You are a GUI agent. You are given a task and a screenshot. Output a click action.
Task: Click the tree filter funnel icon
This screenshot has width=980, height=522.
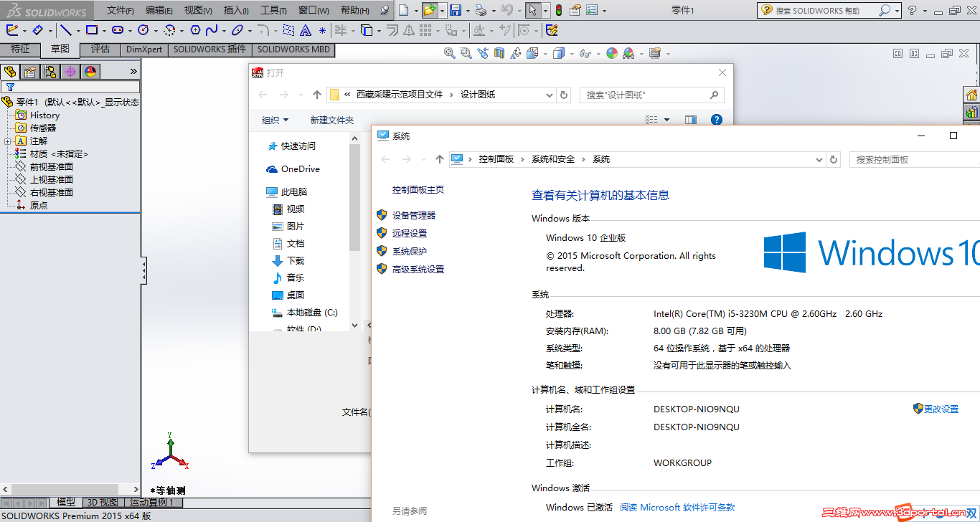[x=10, y=87]
